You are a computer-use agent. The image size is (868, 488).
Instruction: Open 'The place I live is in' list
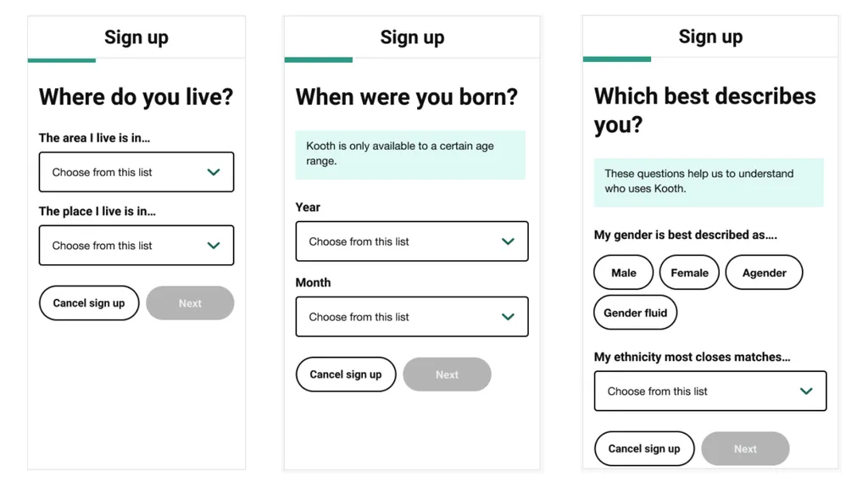[136, 245]
